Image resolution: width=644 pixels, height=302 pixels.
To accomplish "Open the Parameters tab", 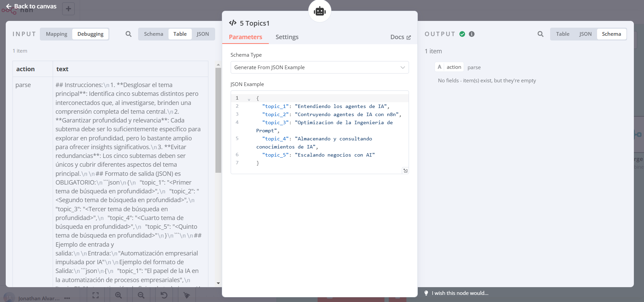I will point(246,37).
